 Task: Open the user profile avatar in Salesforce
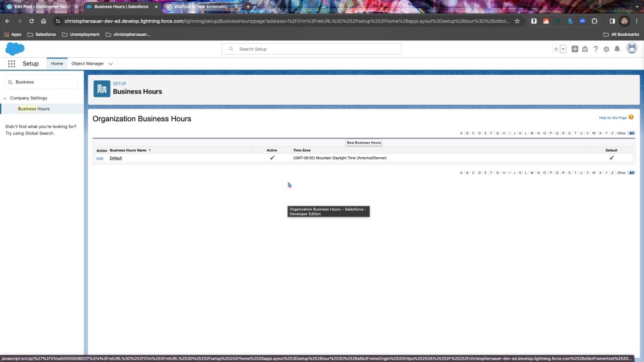[x=631, y=48]
